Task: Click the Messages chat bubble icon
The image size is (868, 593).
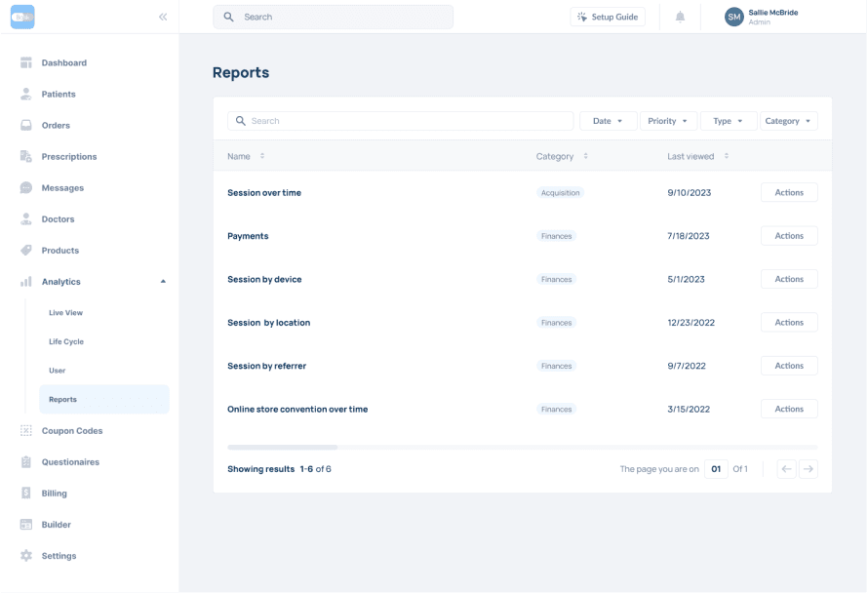Action: pos(26,187)
